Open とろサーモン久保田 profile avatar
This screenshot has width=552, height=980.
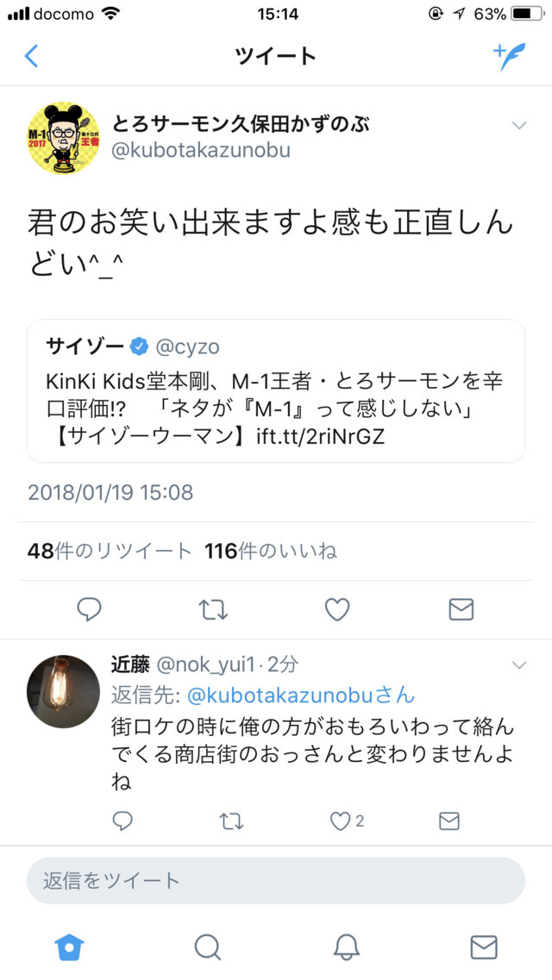click(64, 138)
